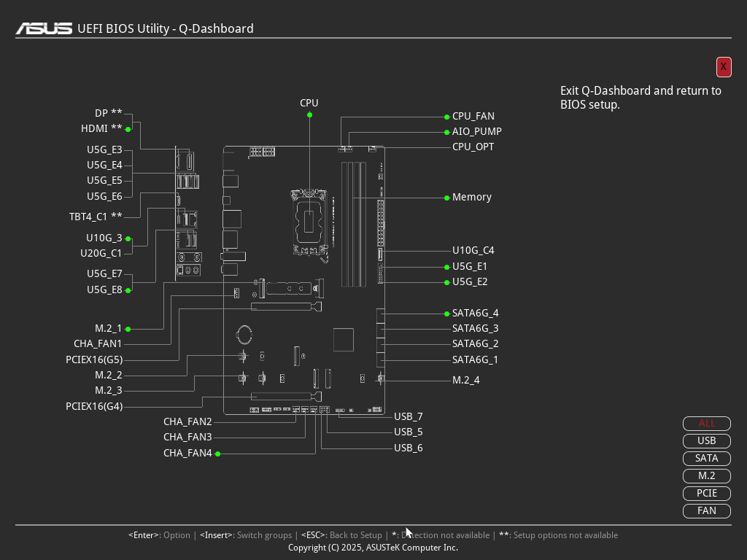Click the top PCIe x16 slot graphic
Screen dimensions: 747x560
click(x=286, y=307)
